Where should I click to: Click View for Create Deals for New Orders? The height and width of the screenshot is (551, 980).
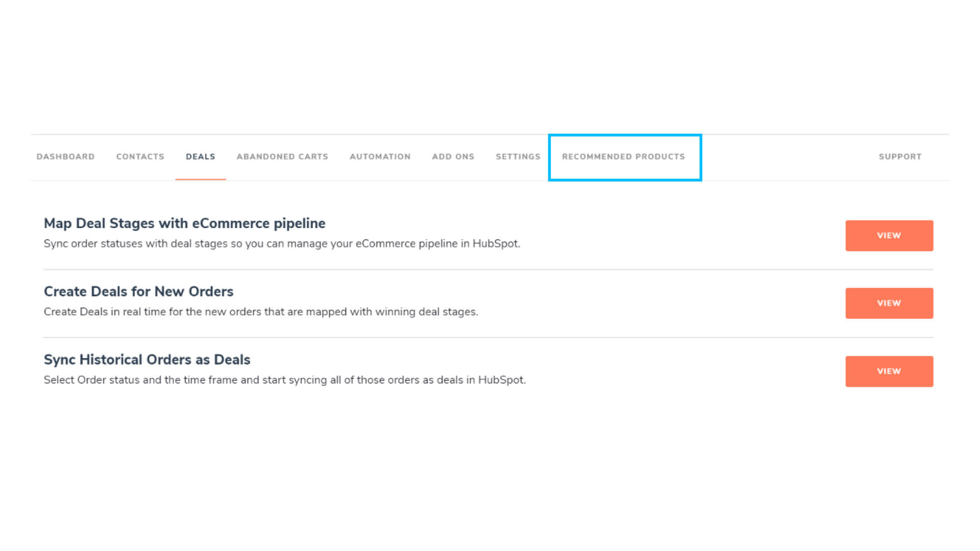pyautogui.click(x=889, y=303)
